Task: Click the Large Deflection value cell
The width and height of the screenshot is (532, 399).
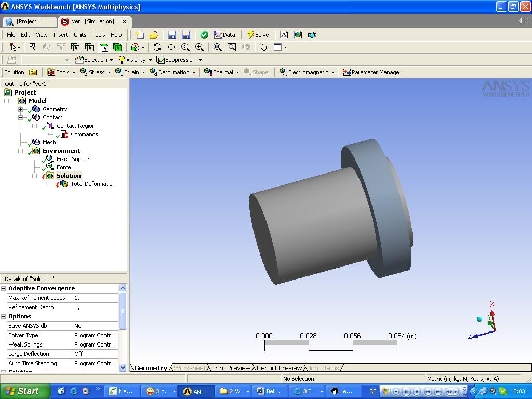Action: click(96, 353)
